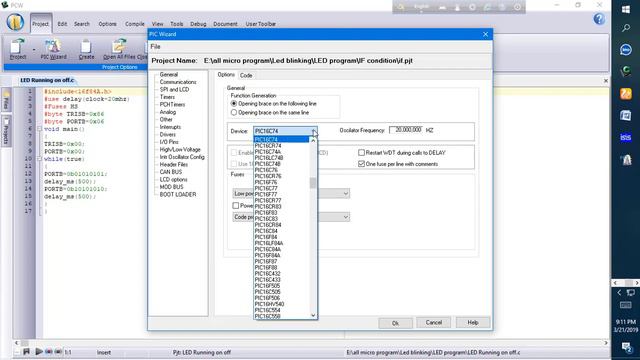
Task: Collapse the Device combo box
Action: coord(313,131)
